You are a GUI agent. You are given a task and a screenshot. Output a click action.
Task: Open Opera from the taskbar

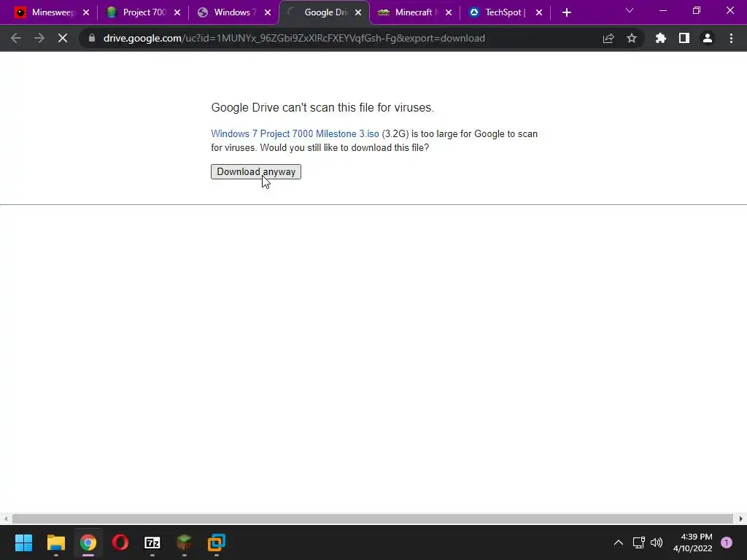(x=120, y=542)
